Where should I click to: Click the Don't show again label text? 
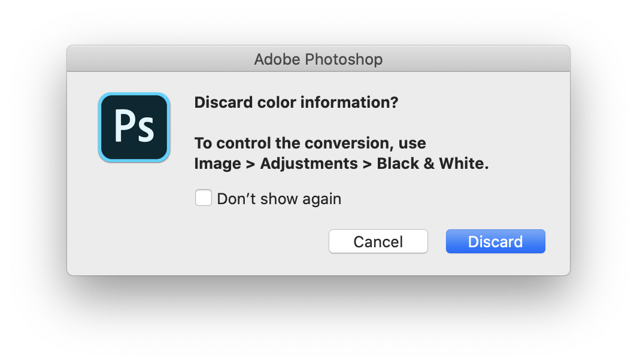click(279, 199)
